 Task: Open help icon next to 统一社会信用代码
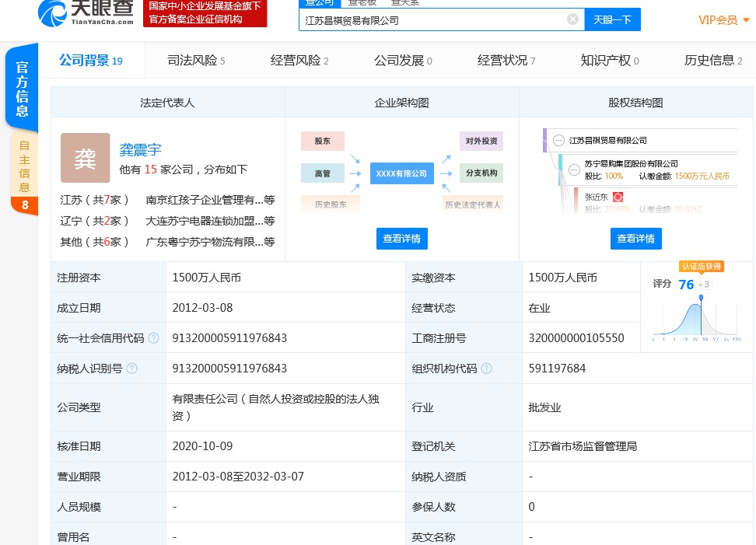point(154,338)
